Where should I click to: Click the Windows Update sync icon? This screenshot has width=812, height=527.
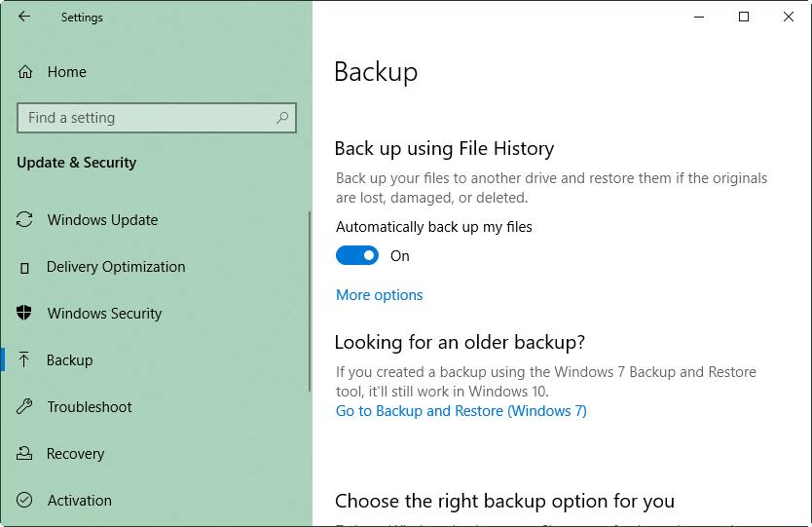[25, 220]
